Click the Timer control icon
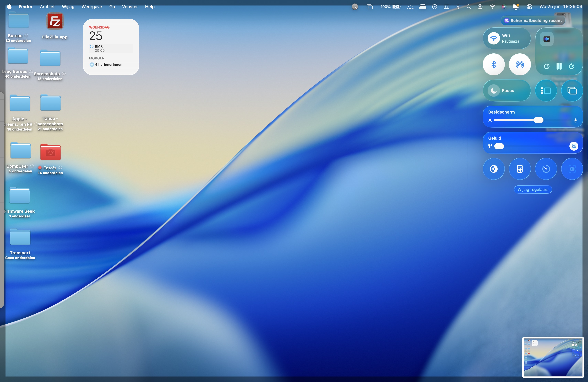588x382 pixels. 546,169
